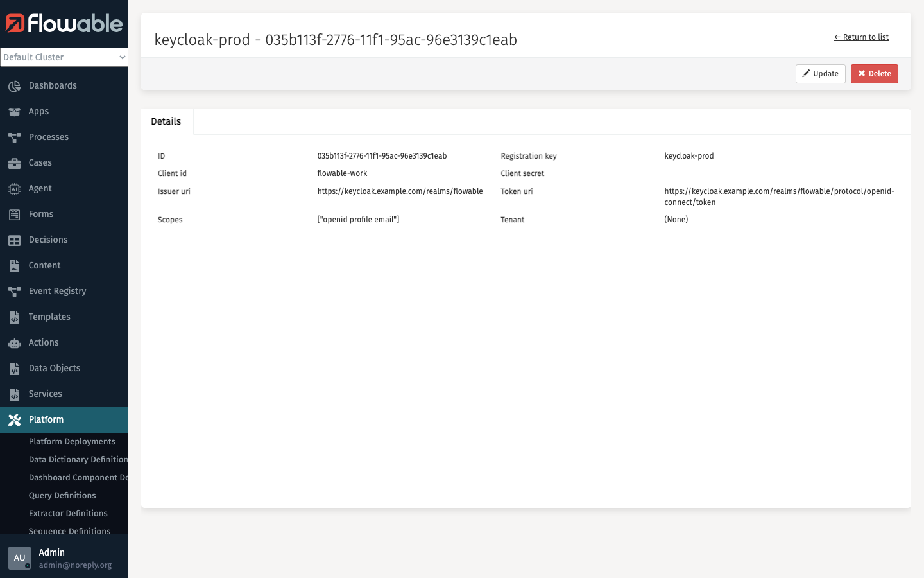The image size is (924, 578).
Task: Select the Apps icon
Action: click(x=14, y=111)
